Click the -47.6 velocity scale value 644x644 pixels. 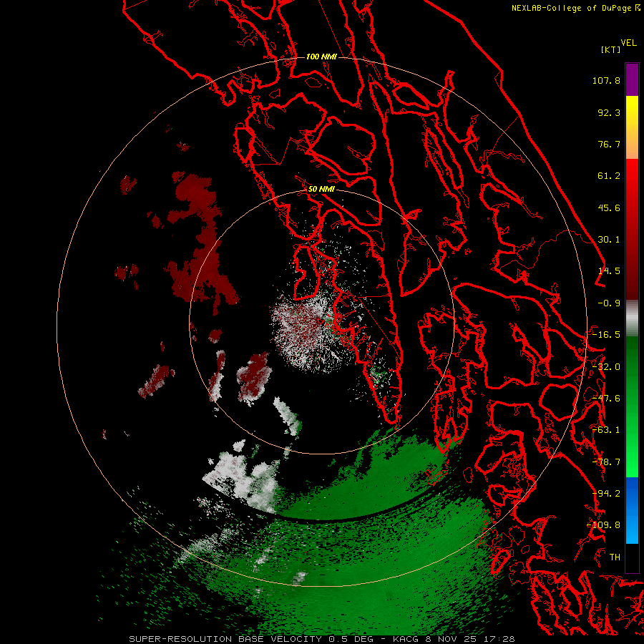coord(606,399)
